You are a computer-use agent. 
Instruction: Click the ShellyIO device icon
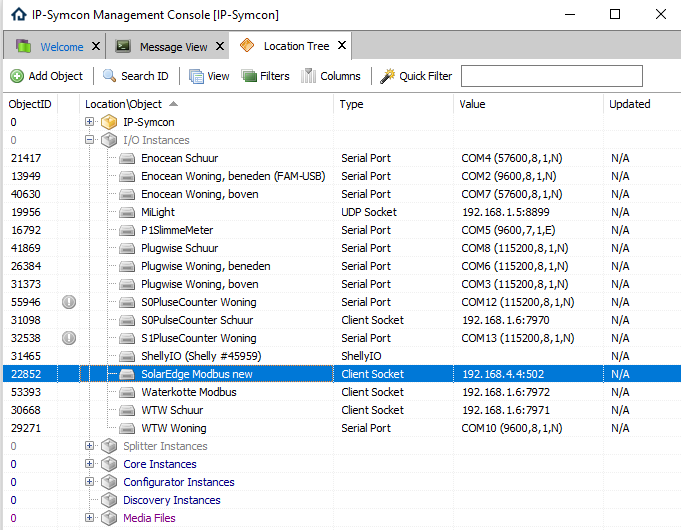(127, 356)
